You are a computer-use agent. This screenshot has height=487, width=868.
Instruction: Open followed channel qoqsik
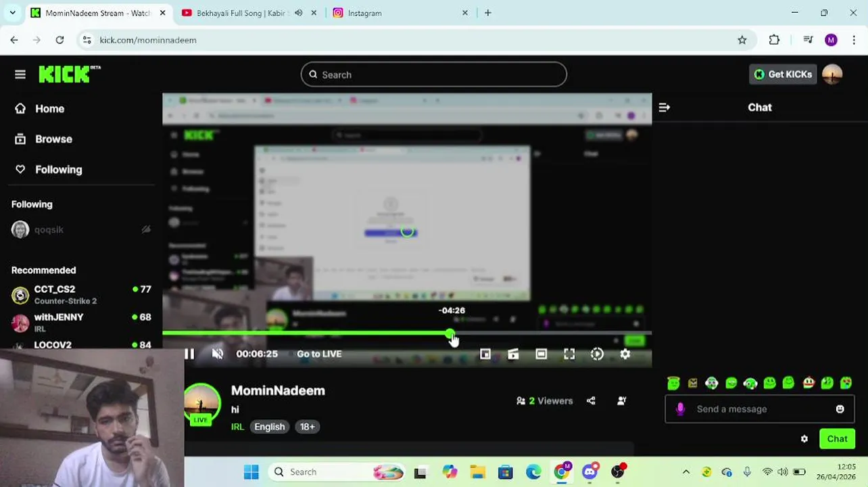pyautogui.click(x=81, y=229)
